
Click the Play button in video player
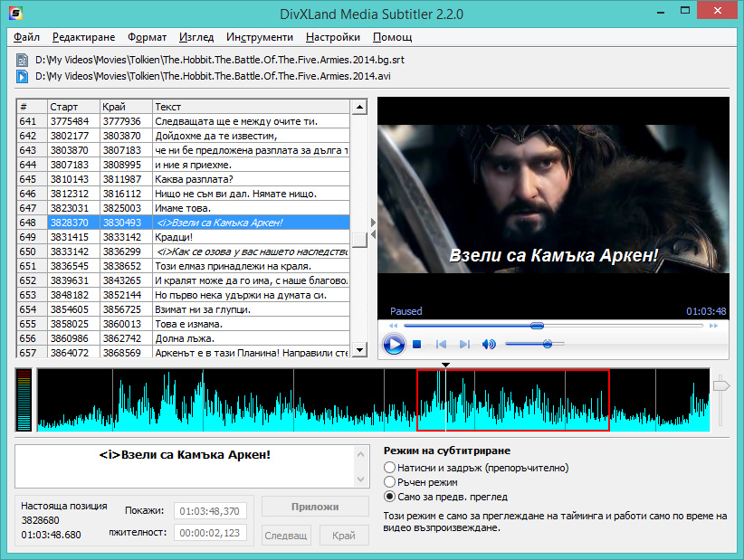[x=394, y=344]
